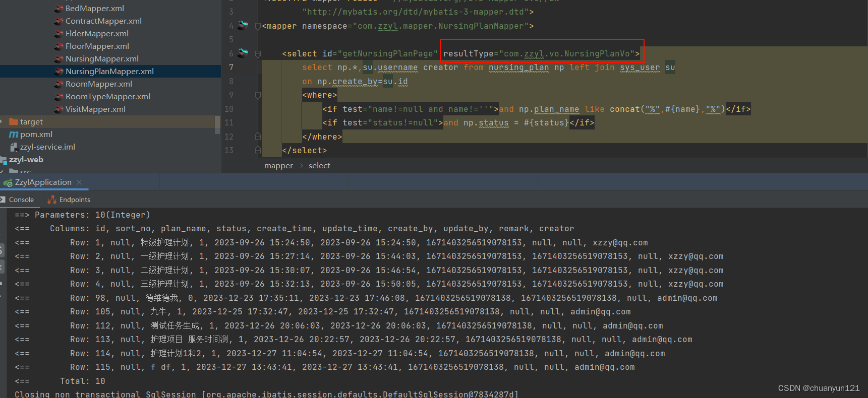
Task: Click the Maven pom.xml icon
Action: click(14, 135)
